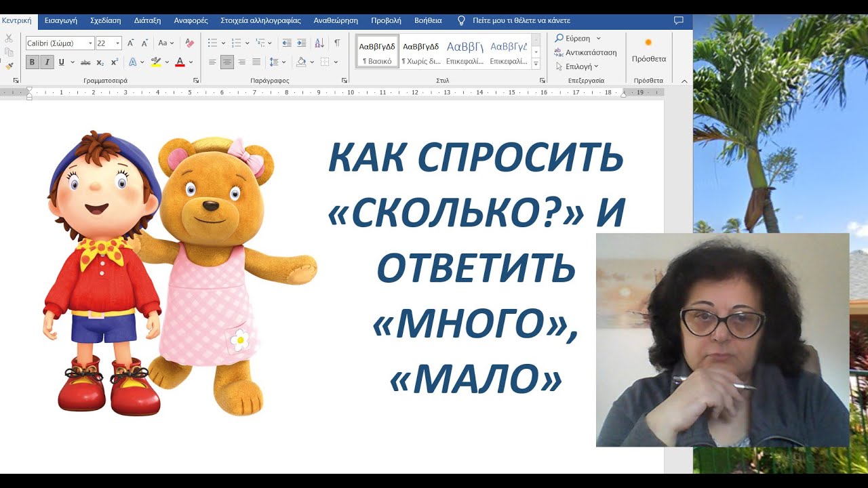Click Αντικατάσταση replace button
This screenshot has width=868, height=488.
point(585,52)
